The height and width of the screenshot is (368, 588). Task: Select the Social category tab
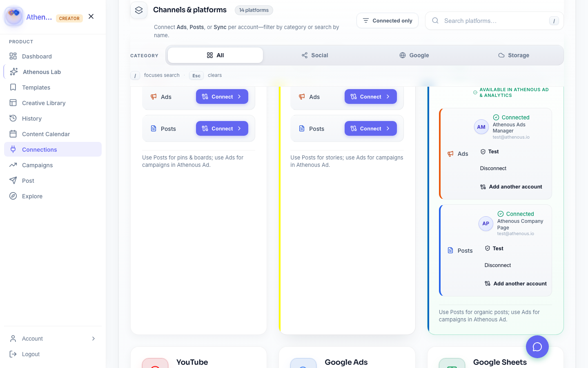pyautogui.click(x=314, y=55)
